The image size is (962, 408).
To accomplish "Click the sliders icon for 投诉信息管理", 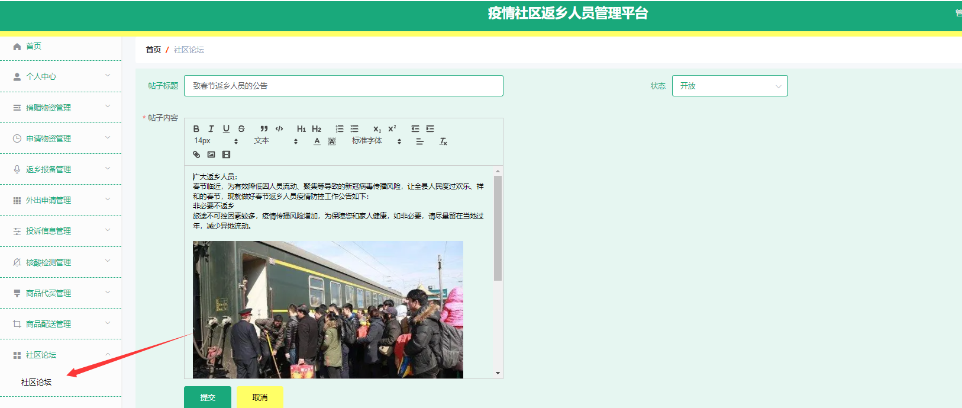I will [x=17, y=231].
